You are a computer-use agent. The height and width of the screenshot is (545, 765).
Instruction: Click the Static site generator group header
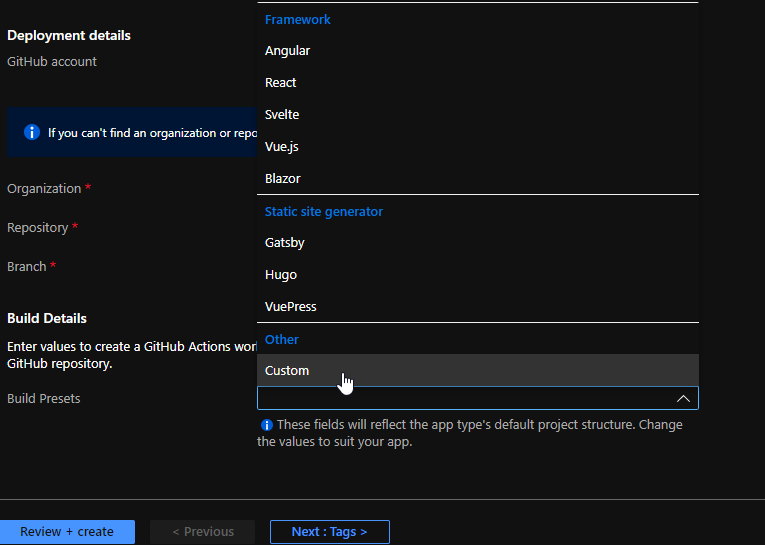pyautogui.click(x=323, y=211)
